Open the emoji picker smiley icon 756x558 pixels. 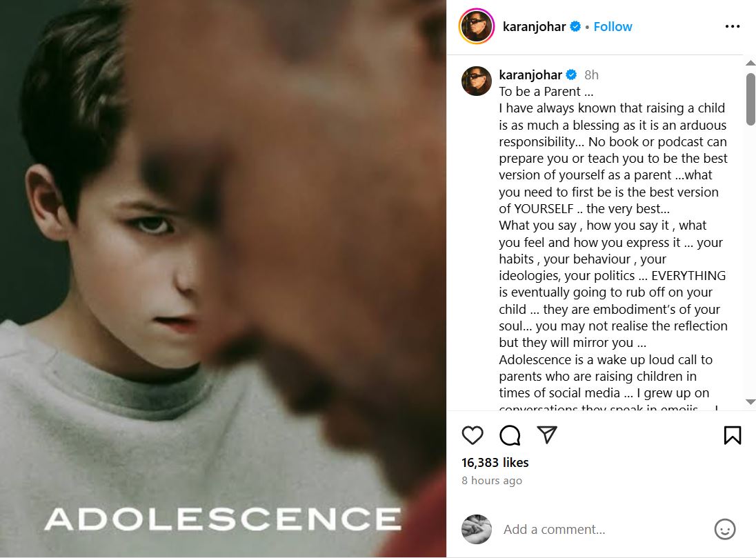724,529
